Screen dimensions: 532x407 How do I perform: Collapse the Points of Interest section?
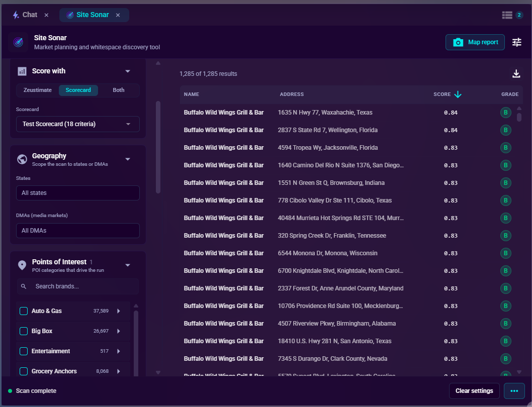coord(128,265)
